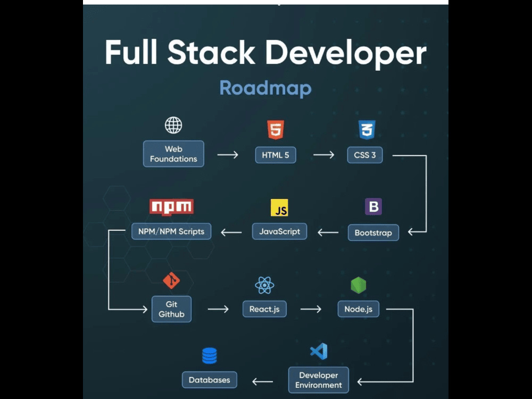
Task: Select the Databases box
Action: click(x=209, y=380)
